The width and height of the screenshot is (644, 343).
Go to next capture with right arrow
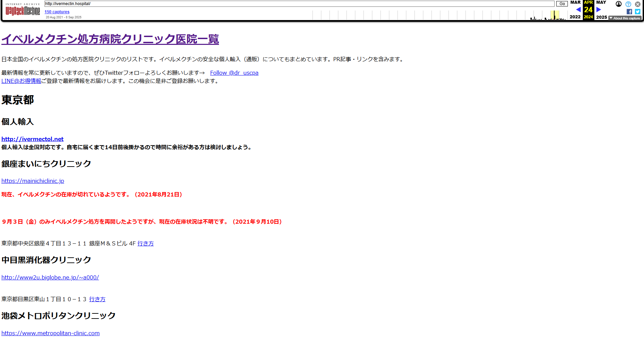598,10
